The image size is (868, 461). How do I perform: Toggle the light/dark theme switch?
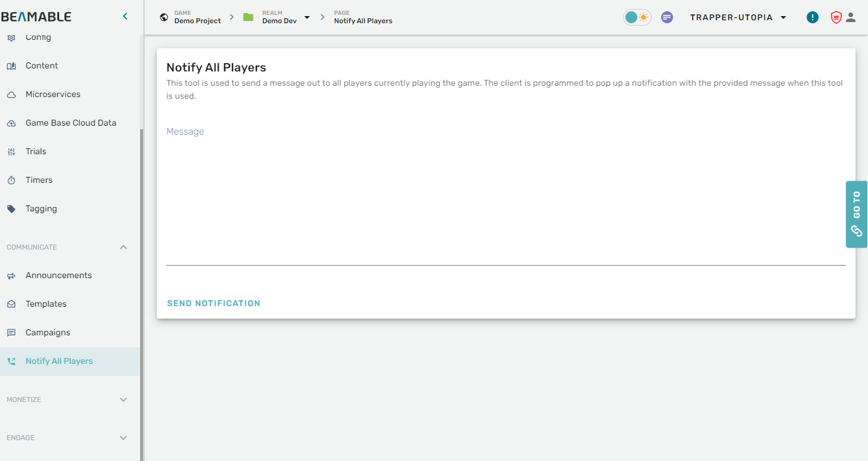(x=637, y=17)
